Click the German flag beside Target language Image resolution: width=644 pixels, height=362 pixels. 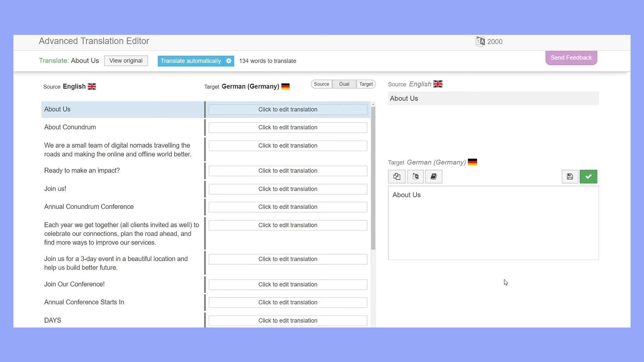pos(285,86)
